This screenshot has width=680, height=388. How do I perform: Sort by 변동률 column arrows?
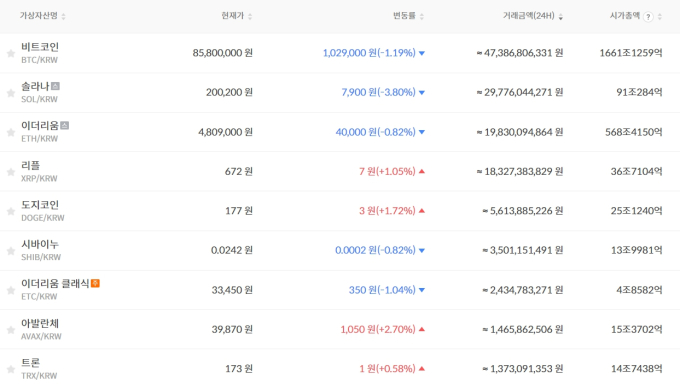point(422,16)
